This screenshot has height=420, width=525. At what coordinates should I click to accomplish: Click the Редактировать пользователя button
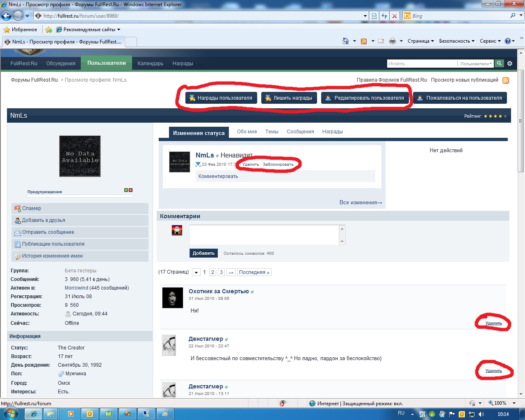tap(365, 98)
